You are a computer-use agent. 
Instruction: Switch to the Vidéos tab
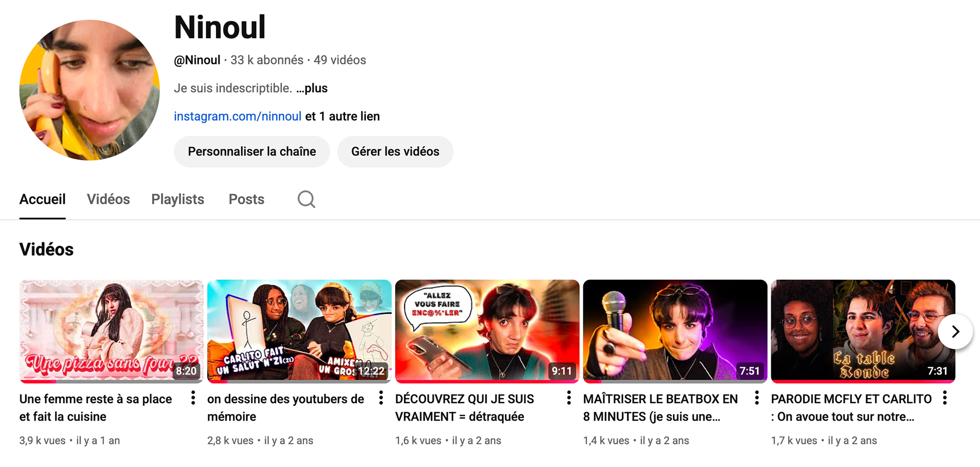(108, 199)
